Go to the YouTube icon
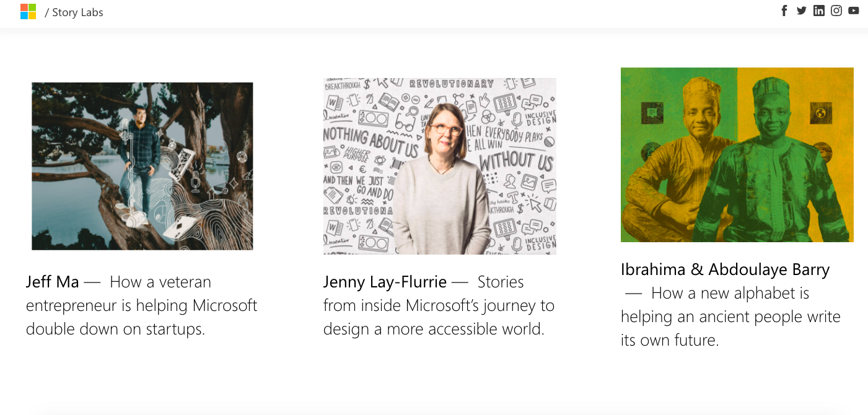This screenshot has width=868, height=415. (x=854, y=11)
